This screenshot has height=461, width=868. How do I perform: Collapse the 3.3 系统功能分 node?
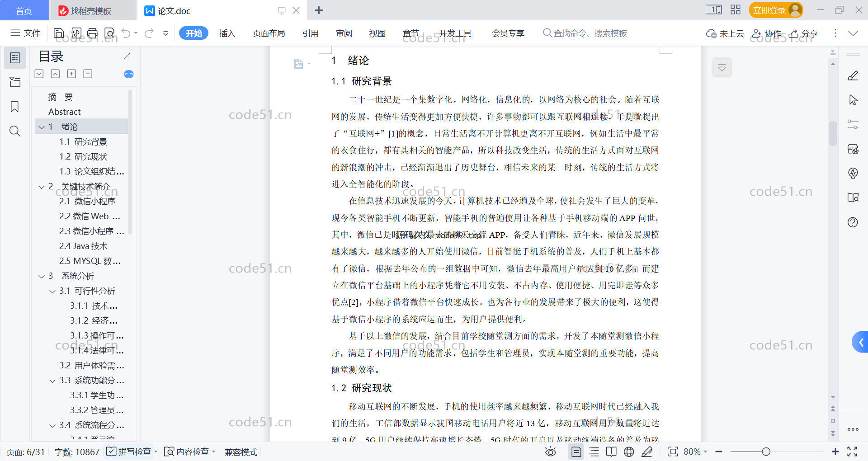point(52,381)
